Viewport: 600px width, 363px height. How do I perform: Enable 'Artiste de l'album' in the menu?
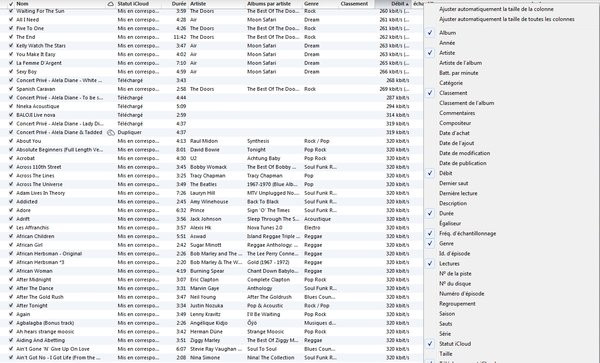(x=460, y=63)
